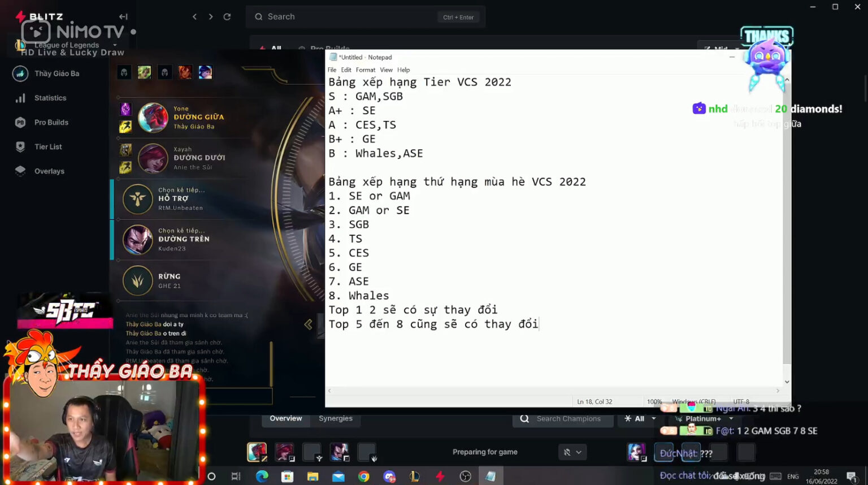Open File Explorer from taskbar
868x485 pixels.
click(x=313, y=477)
